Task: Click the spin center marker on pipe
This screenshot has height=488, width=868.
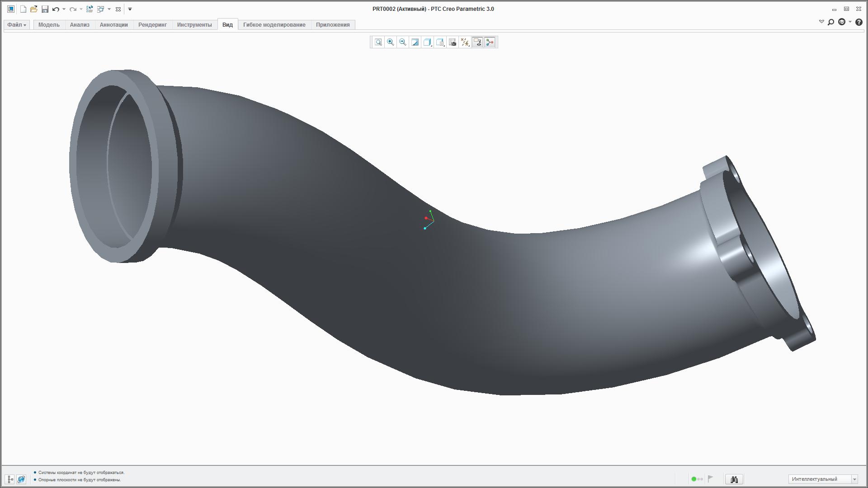Action: (x=429, y=220)
